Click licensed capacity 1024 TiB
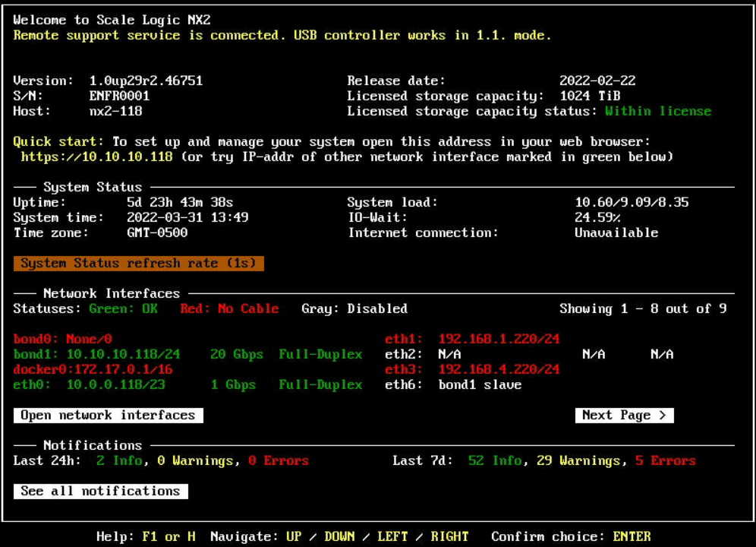This screenshot has height=547, width=756. 590,96
